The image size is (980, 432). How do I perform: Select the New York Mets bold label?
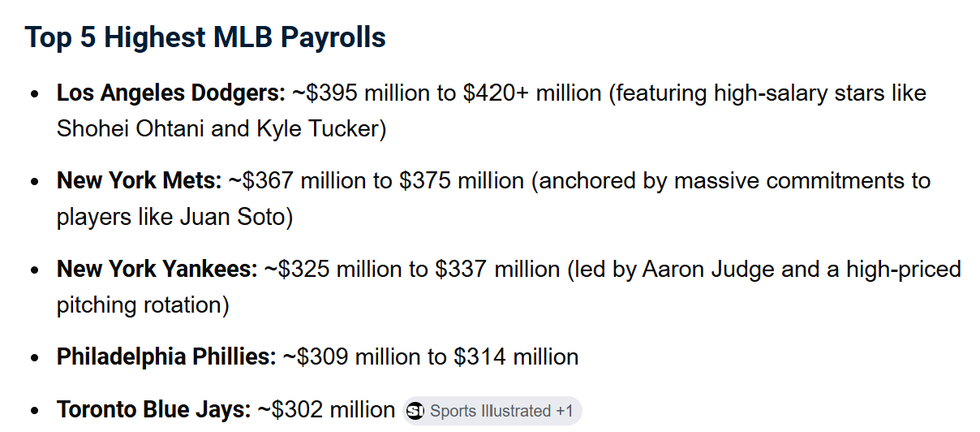139,180
